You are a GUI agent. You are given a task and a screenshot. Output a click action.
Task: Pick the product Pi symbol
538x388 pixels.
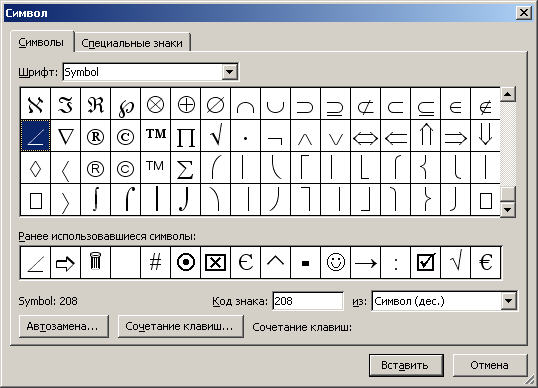186,136
